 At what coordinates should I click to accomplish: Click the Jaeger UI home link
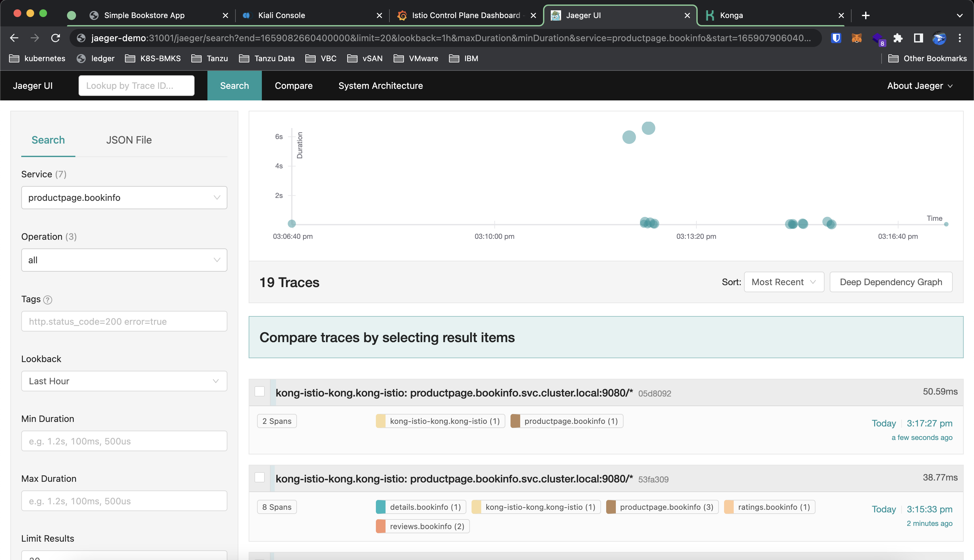tap(33, 86)
